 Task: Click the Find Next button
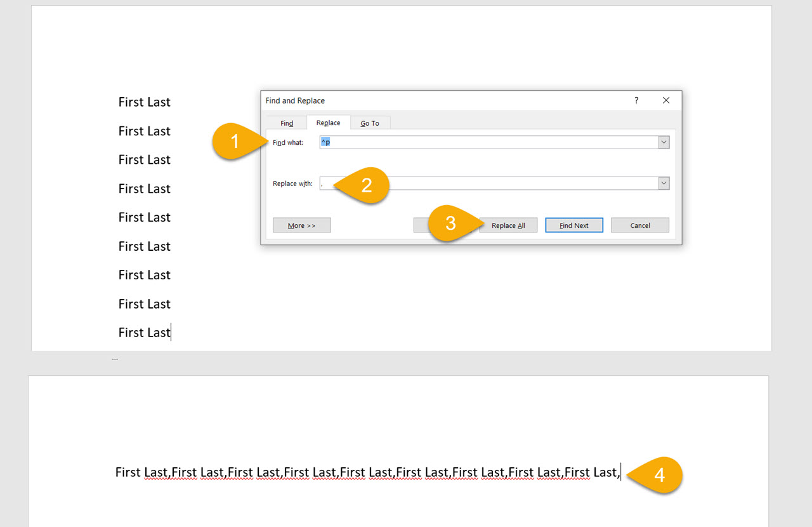(573, 225)
